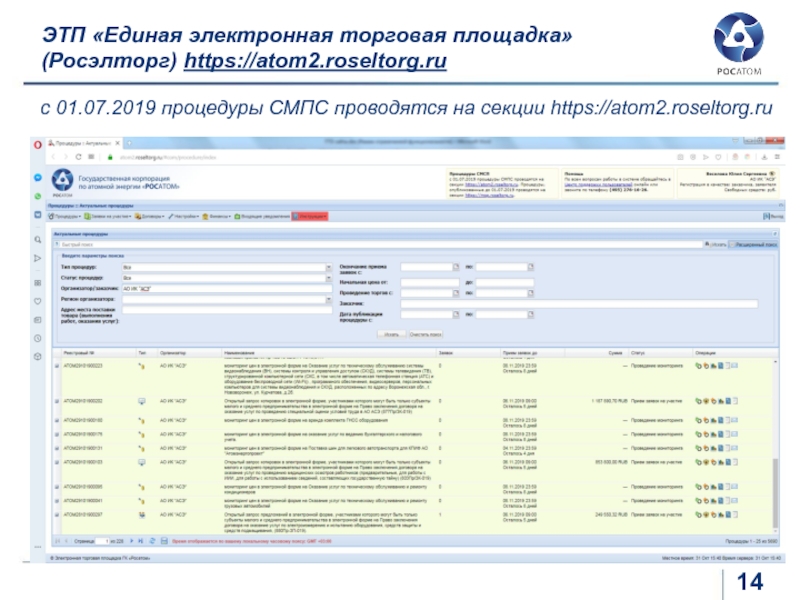Open the Заявки на участие menu
The width and height of the screenshot is (800, 600).
click(x=108, y=216)
